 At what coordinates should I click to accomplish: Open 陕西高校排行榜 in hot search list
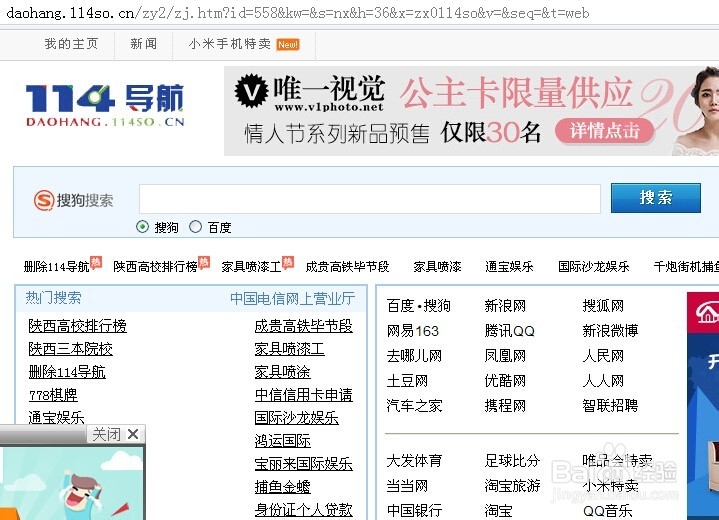click(77, 326)
